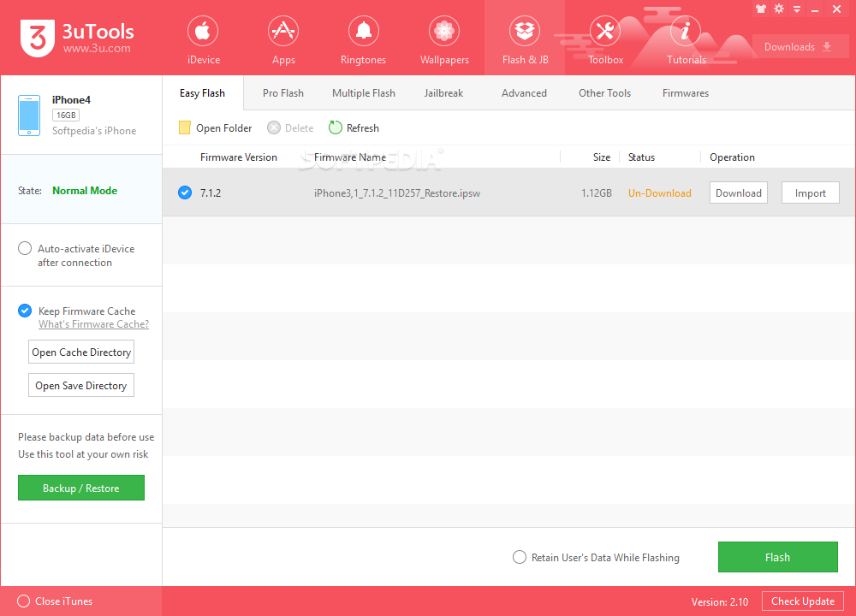This screenshot has width=856, height=616.
Task: Open the Wallpapers section
Action: [x=444, y=40]
